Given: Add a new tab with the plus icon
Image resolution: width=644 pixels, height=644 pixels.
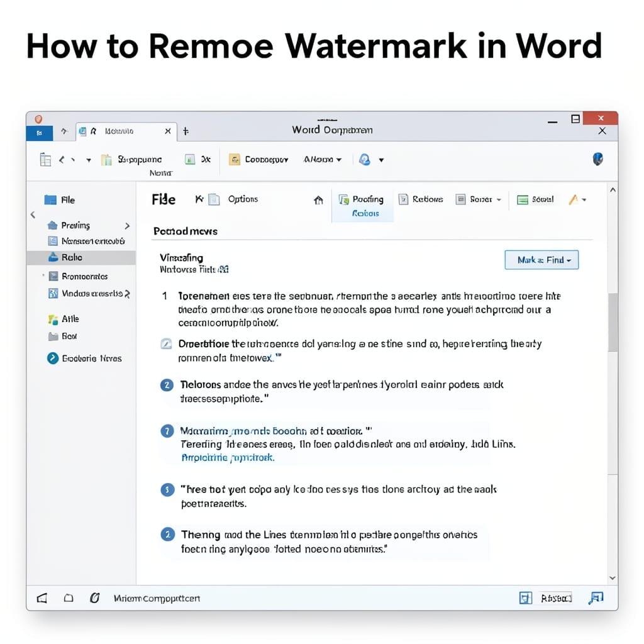Looking at the screenshot, I should tap(186, 131).
